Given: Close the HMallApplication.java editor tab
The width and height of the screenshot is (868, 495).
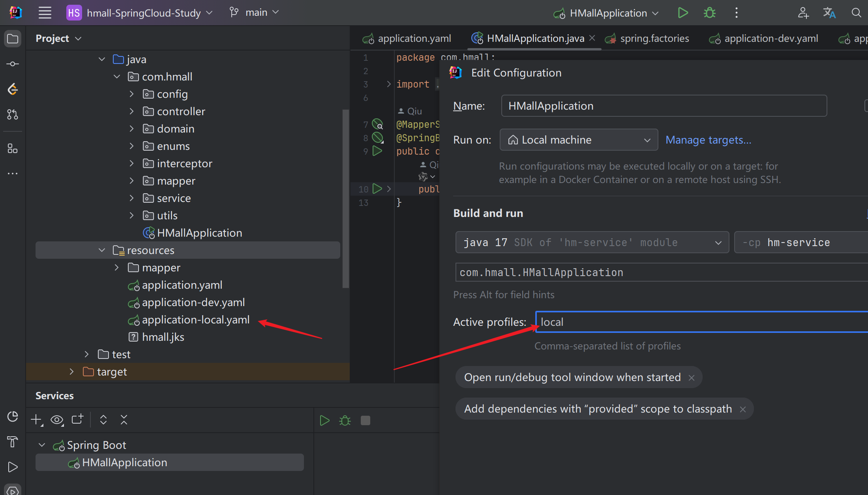Looking at the screenshot, I should click(x=592, y=38).
